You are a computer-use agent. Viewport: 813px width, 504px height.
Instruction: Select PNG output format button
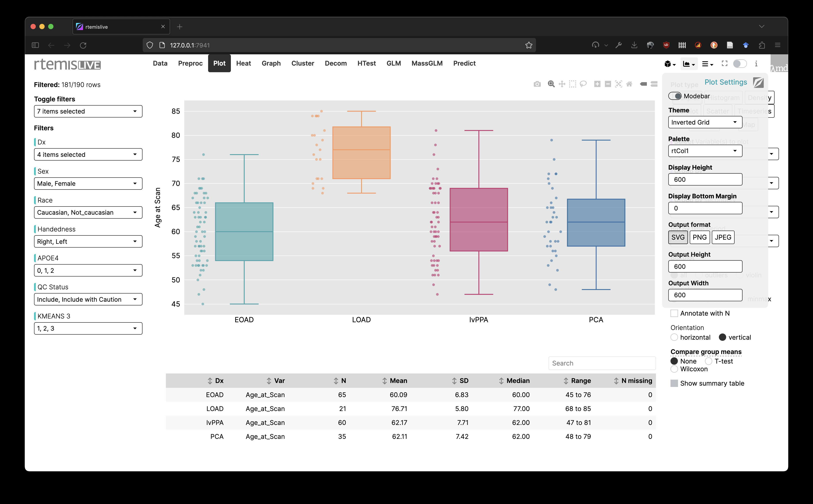(699, 237)
